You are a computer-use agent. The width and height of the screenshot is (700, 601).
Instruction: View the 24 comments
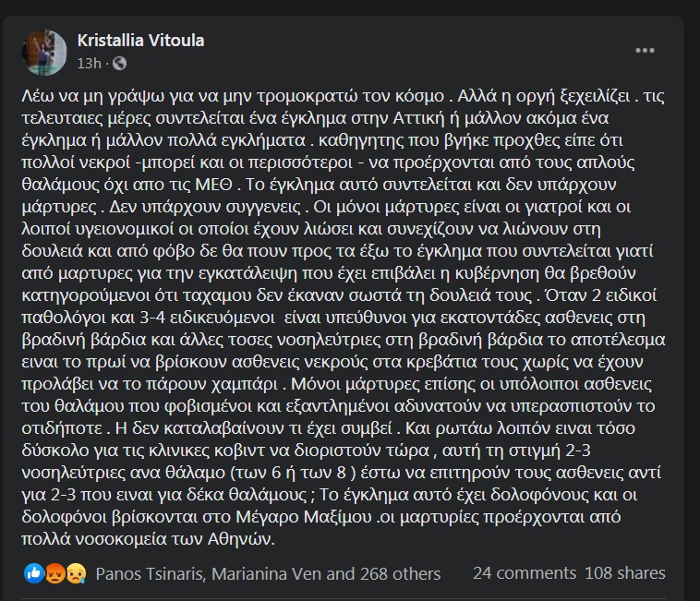tap(525, 573)
